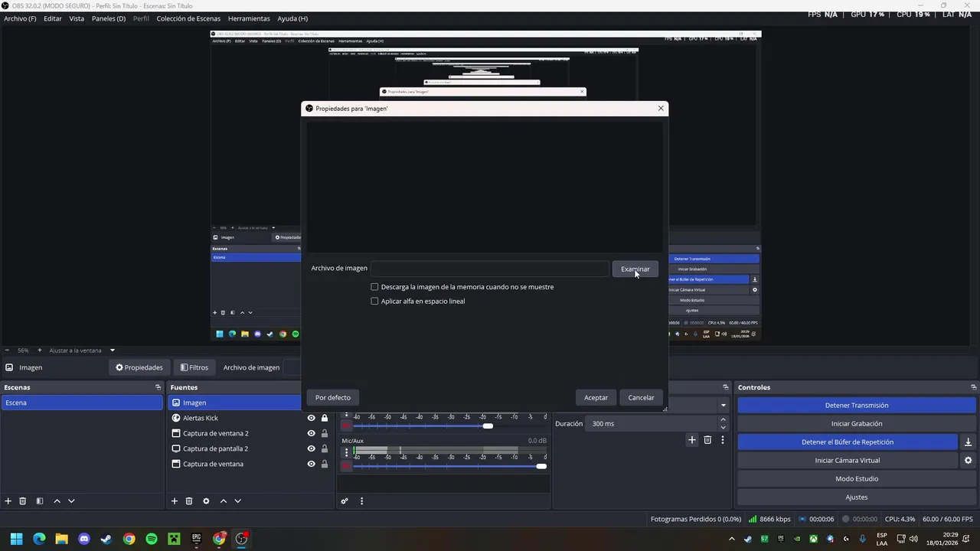The image size is (980, 551).
Task: Expand the preview scaling dropdown
Action: click(x=112, y=350)
